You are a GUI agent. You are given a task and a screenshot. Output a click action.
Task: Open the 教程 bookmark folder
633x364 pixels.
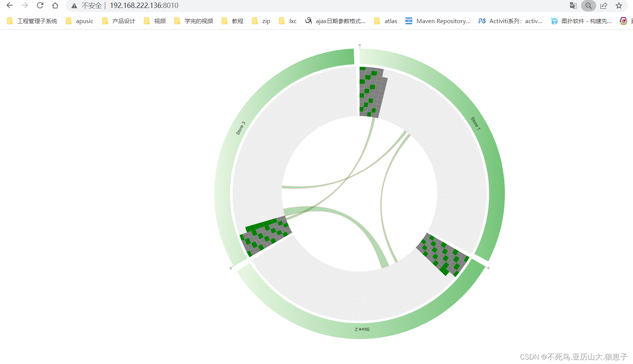click(233, 21)
